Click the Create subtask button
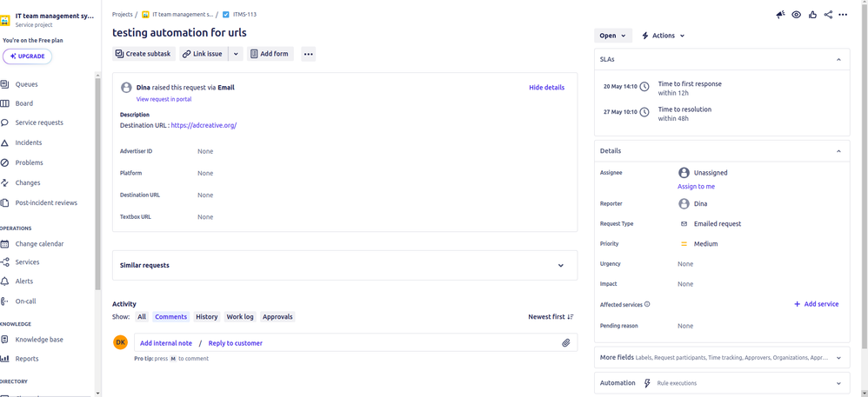Viewport: 868px width, 397px height. coord(144,54)
